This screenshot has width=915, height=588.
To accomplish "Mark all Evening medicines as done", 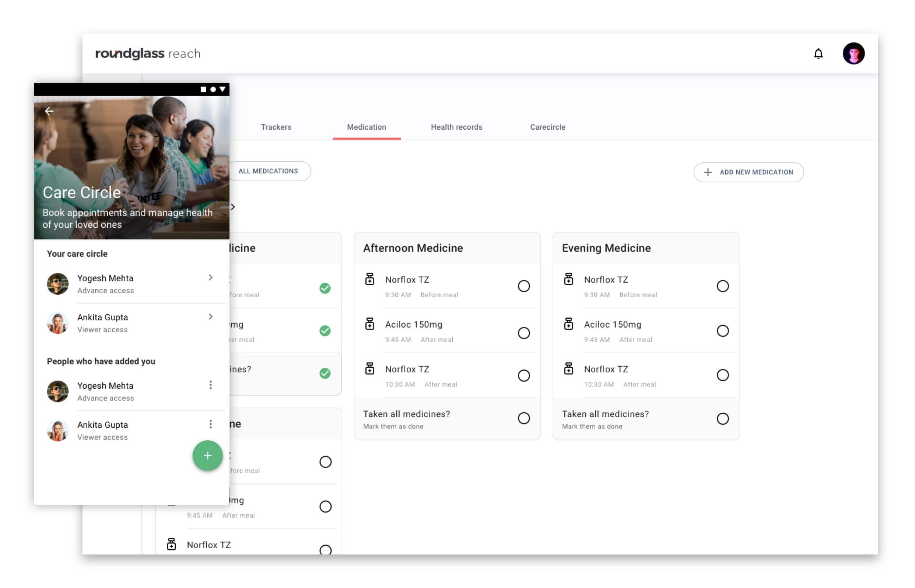I will coord(722,419).
